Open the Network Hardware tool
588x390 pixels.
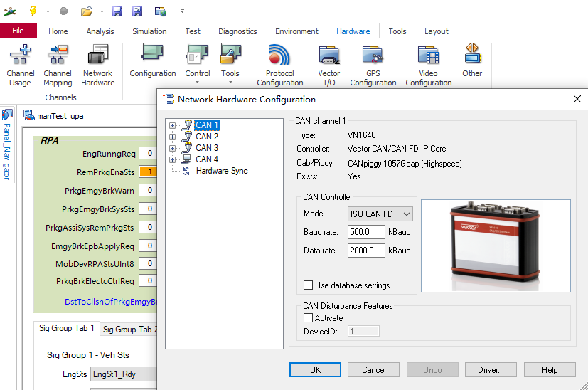[x=98, y=65]
